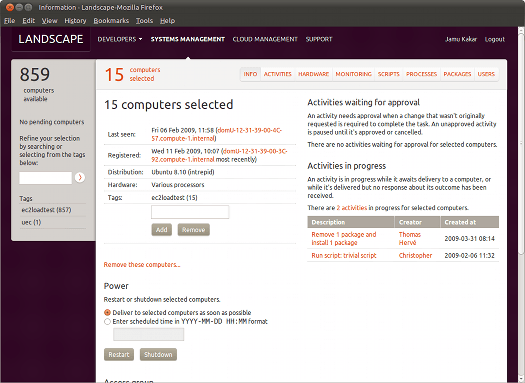Select enter scheduled time radio option
The width and height of the screenshot is (525, 383).
tap(107, 321)
